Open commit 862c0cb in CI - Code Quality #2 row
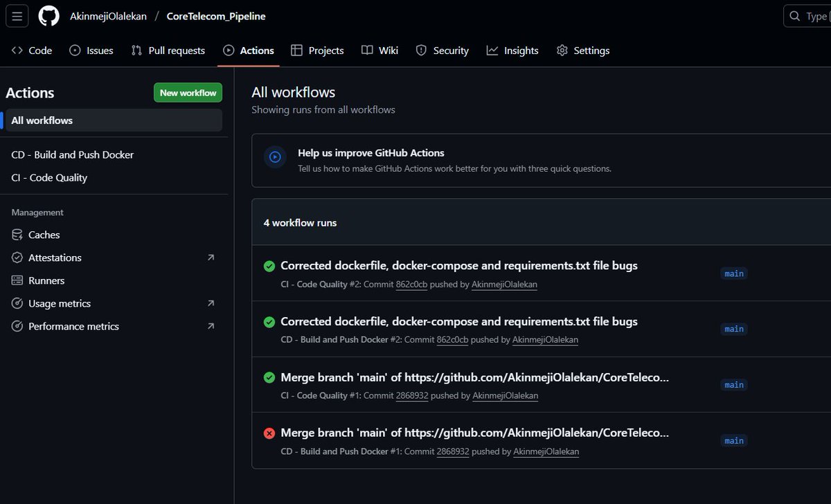831x504 pixels. (411, 285)
